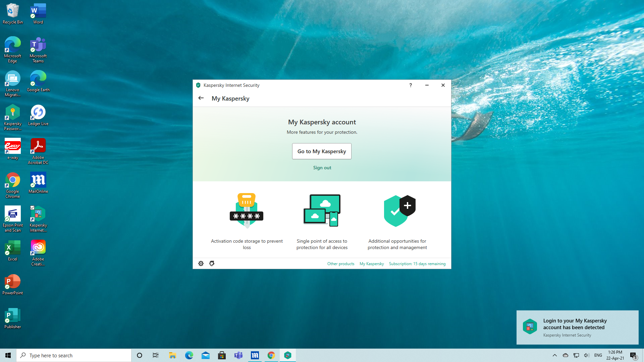Select Adobe Acrobat DC desktop icon

tap(38, 152)
